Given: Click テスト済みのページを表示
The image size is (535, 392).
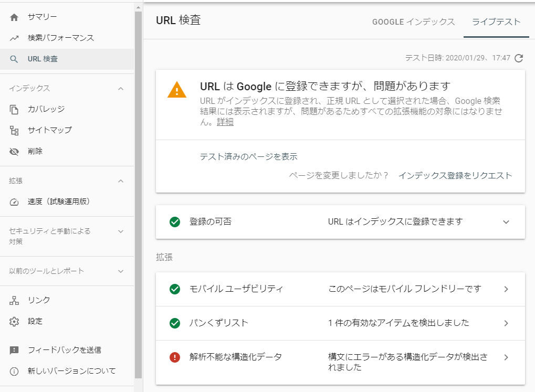Looking at the screenshot, I should pyautogui.click(x=248, y=156).
